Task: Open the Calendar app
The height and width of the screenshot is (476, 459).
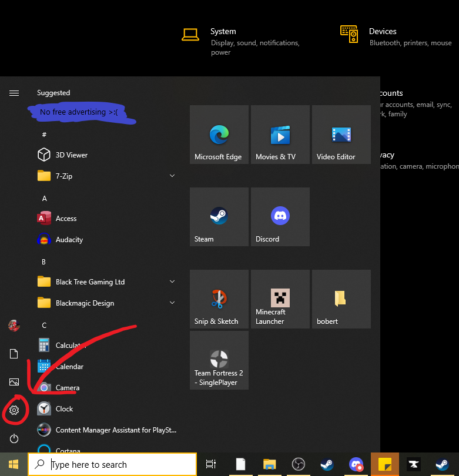Action: (x=106, y=367)
